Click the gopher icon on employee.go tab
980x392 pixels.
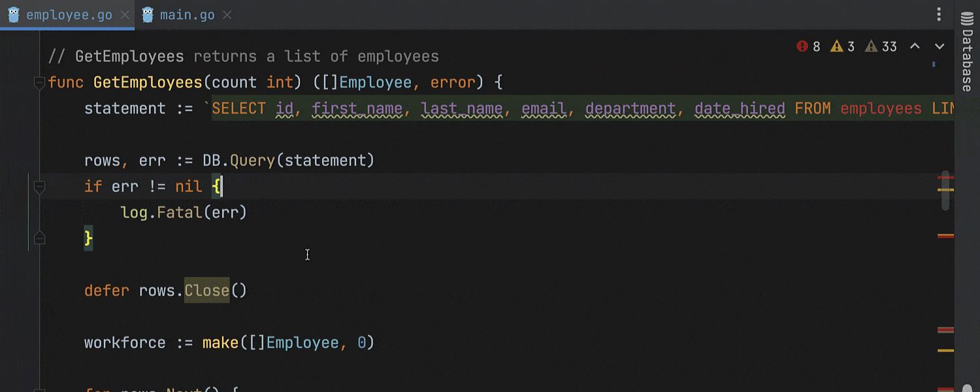pos(14,15)
